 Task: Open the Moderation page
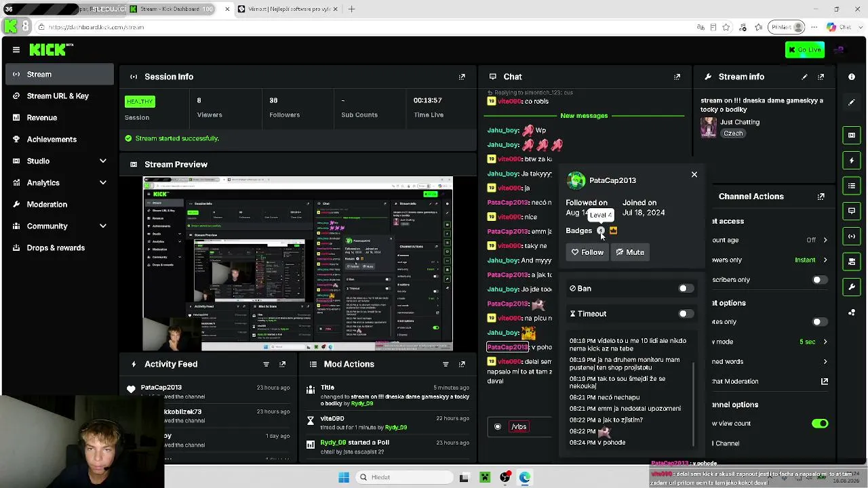60,204
